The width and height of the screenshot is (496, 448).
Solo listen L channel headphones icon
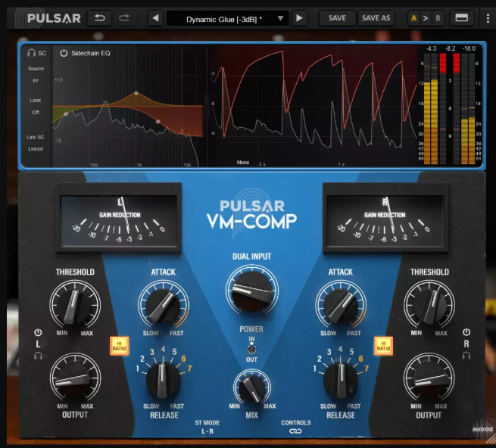click(38, 356)
